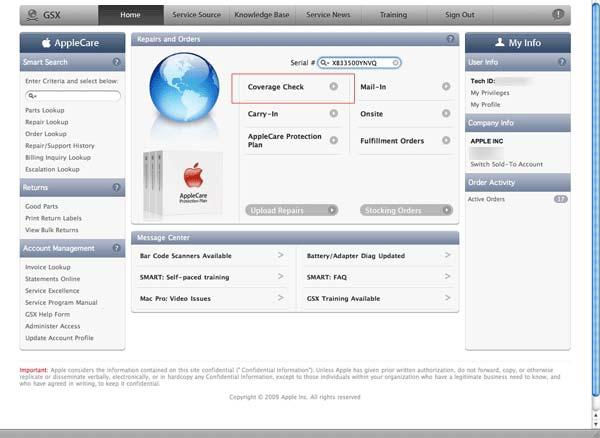
Task: Expand the Mac Pro: Video Issues message
Action: tap(280, 299)
